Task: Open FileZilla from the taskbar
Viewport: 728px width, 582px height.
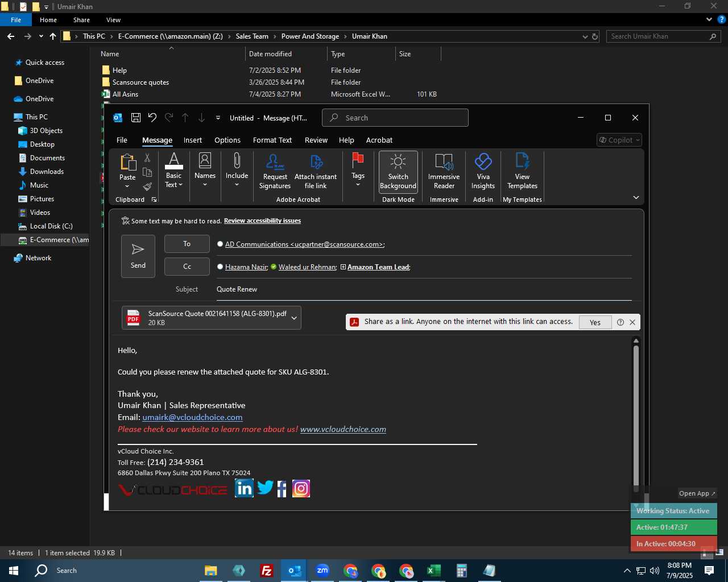Action: click(266, 571)
